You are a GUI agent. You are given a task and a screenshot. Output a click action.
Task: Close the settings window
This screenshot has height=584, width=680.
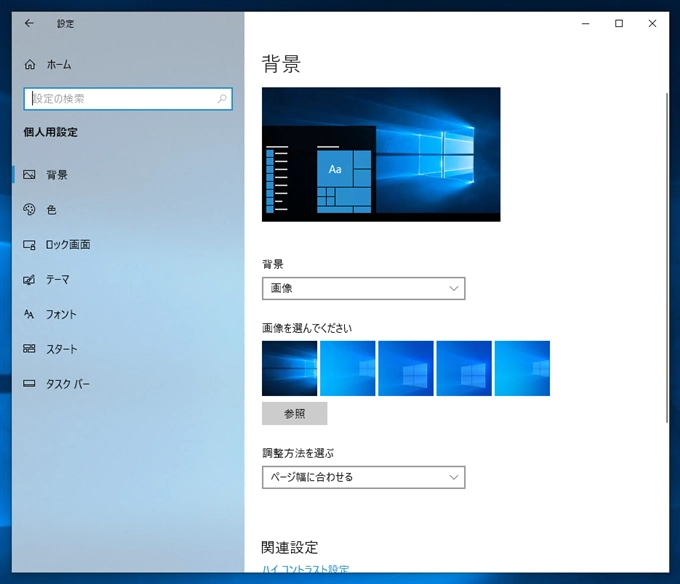pos(652,23)
